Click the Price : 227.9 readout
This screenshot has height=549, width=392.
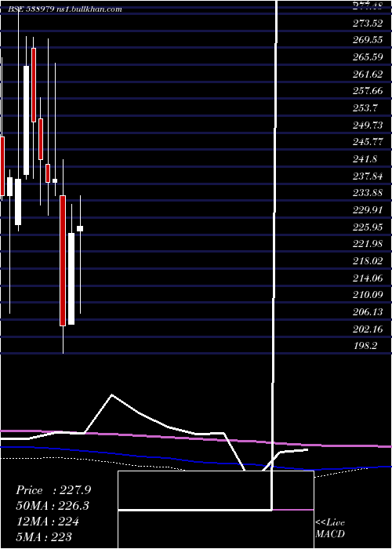[x=53, y=490]
